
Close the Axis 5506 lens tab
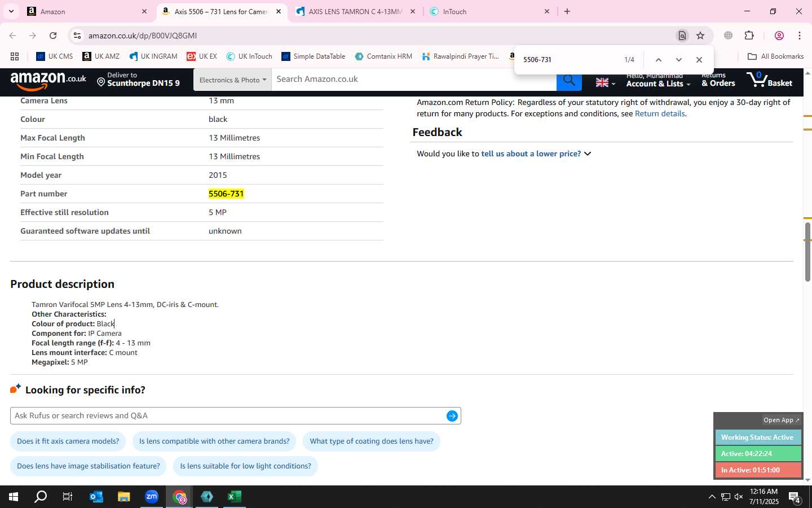coord(279,11)
